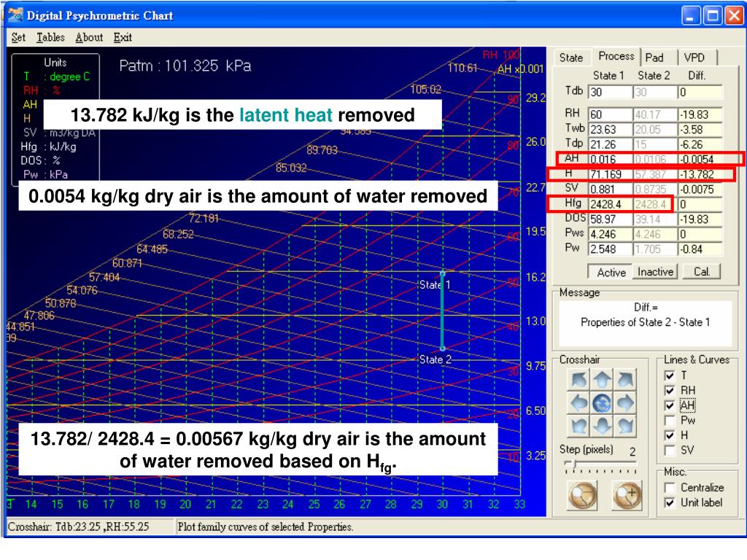Click the State 1 point label on chart
Screen dimensions: 747x560
point(435,285)
